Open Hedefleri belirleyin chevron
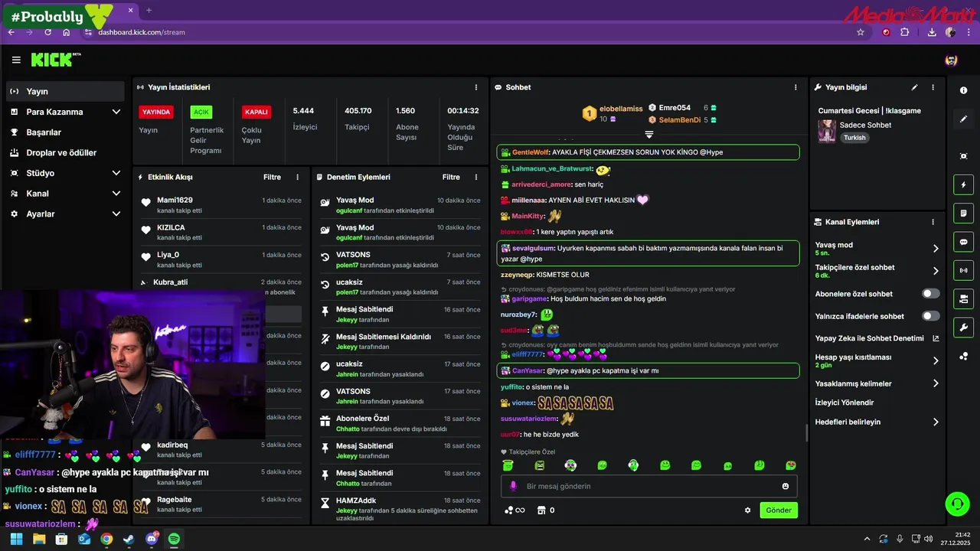 tap(936, 422)
